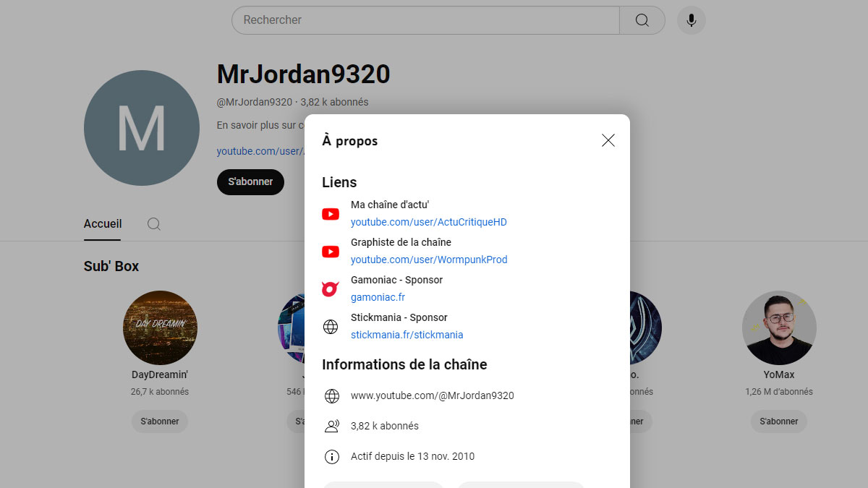Click the info icon near Actif depuis date
Image resolution: width=868 pixels, height=488 pixels.
332,456
